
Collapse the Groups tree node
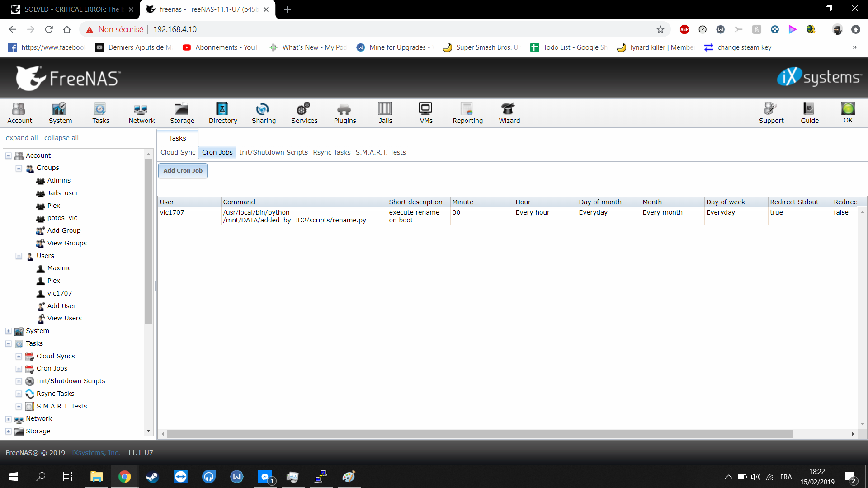(19, 168)
